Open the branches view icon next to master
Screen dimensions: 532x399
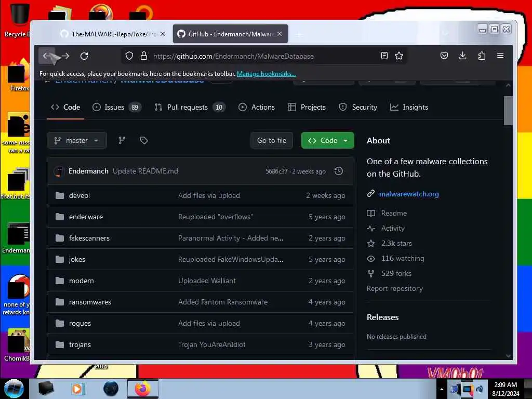pyautogui.click(x=122, y=140)
